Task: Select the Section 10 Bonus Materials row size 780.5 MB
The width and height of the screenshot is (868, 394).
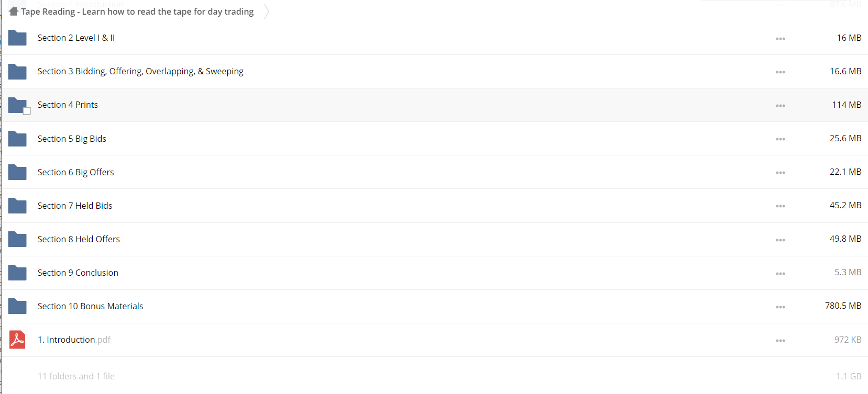Action: pyautogui.click(x=843, y=306)
